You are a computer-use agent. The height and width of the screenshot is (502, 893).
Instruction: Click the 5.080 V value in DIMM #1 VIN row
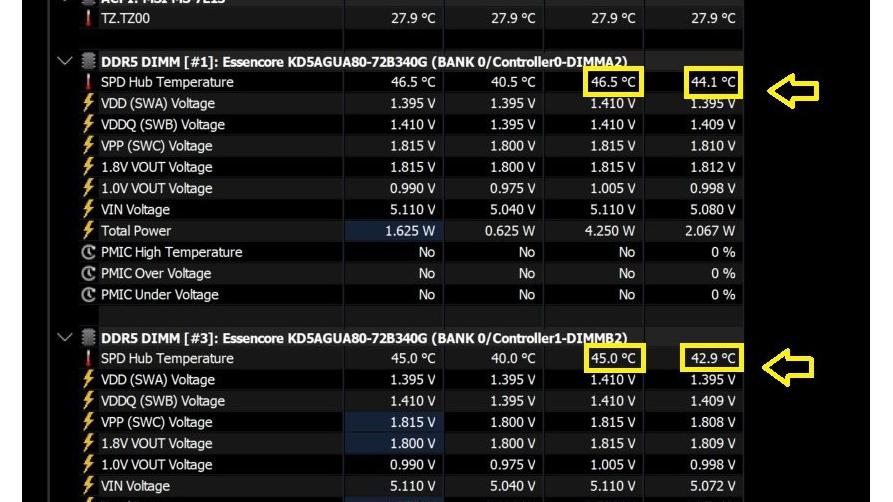click(x=712, y=210)
